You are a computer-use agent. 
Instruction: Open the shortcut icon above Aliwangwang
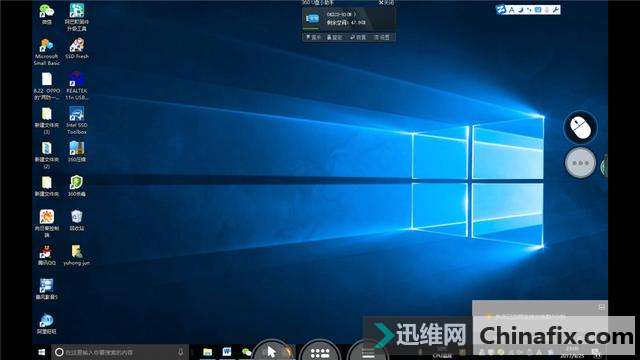point(47,289)
